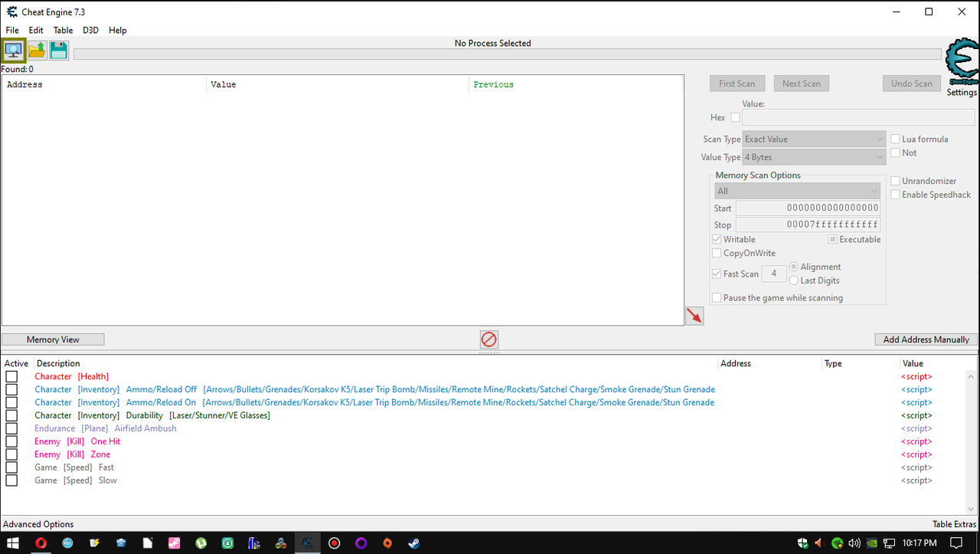This screenshot has width=980, height=554.
Task: Click the scan progress bar
Action: (x=508, y=54)
